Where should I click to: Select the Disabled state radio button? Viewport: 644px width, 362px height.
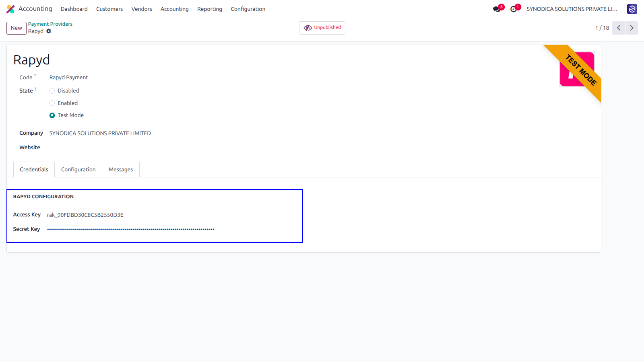(52, 91)
